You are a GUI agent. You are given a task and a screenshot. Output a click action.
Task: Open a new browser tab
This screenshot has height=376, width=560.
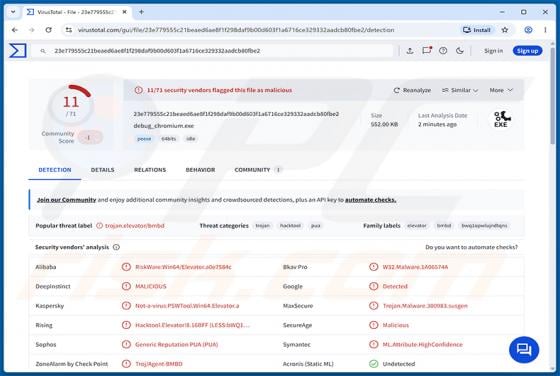point(141,12)
